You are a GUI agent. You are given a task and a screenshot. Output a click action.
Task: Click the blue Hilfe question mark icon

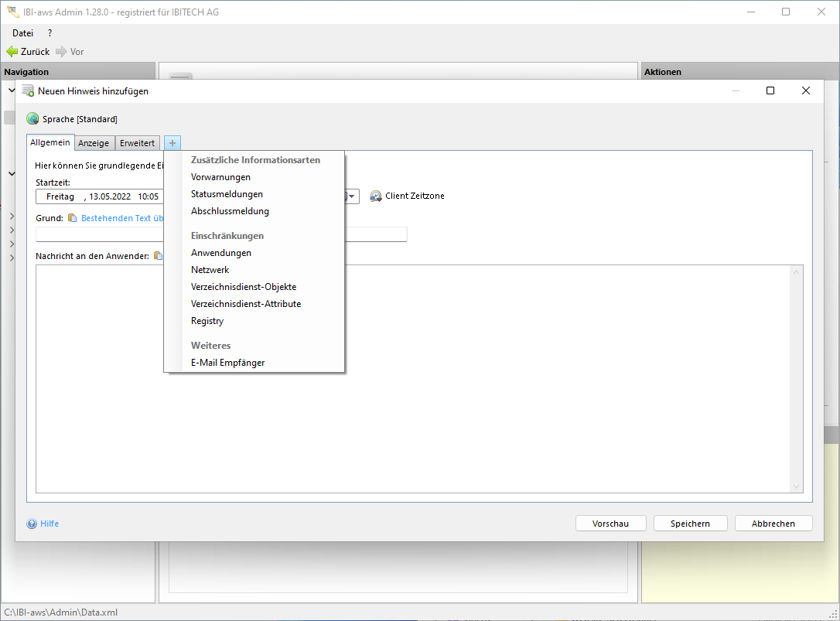pyautogui.click(x=32, y=524)
